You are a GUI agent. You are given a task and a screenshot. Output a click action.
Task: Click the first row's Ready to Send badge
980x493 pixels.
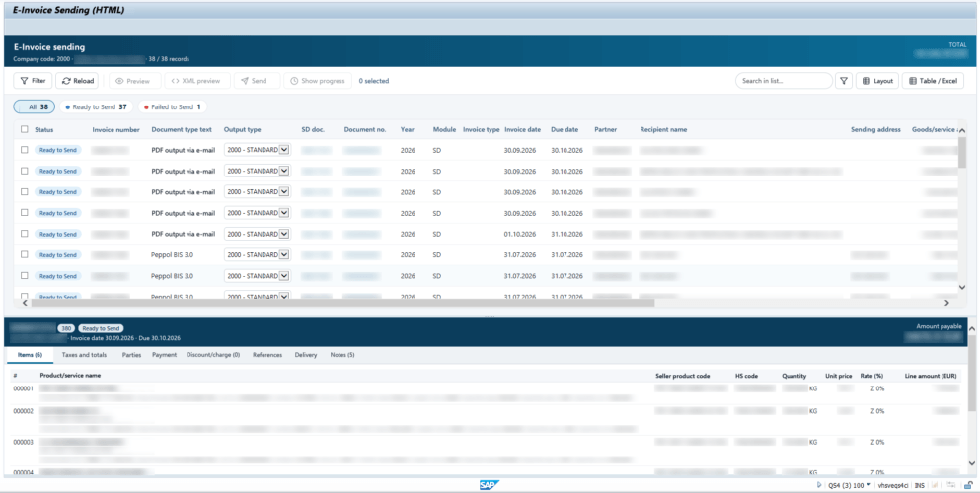(57, 150)
